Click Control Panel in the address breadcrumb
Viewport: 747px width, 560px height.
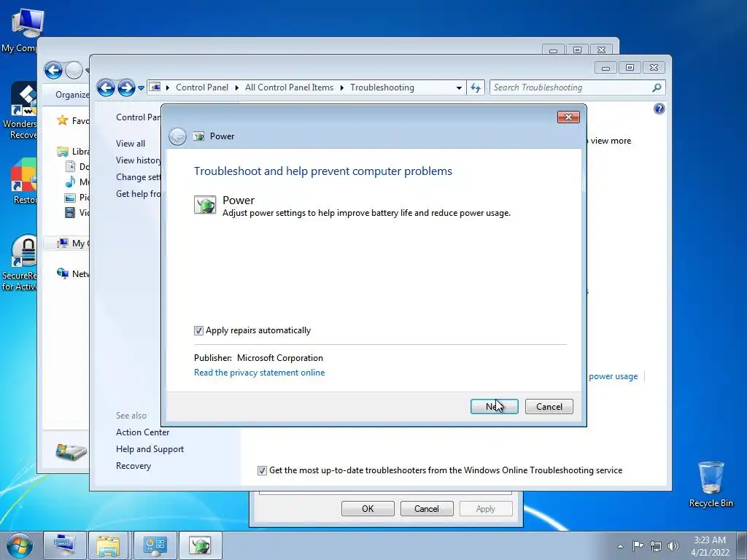point(202,87)
